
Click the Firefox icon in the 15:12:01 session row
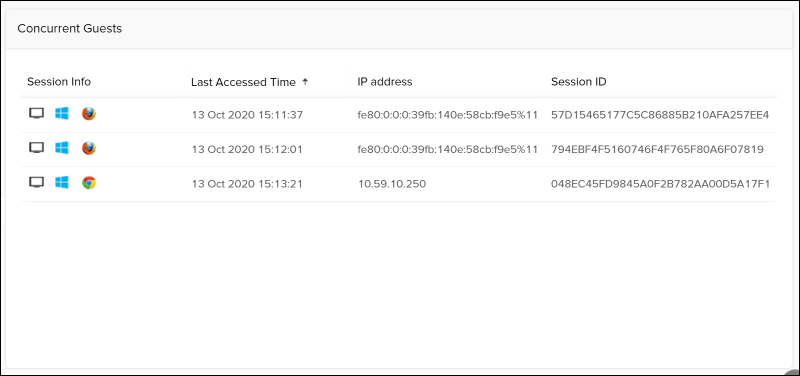click(x=89, y=148)
